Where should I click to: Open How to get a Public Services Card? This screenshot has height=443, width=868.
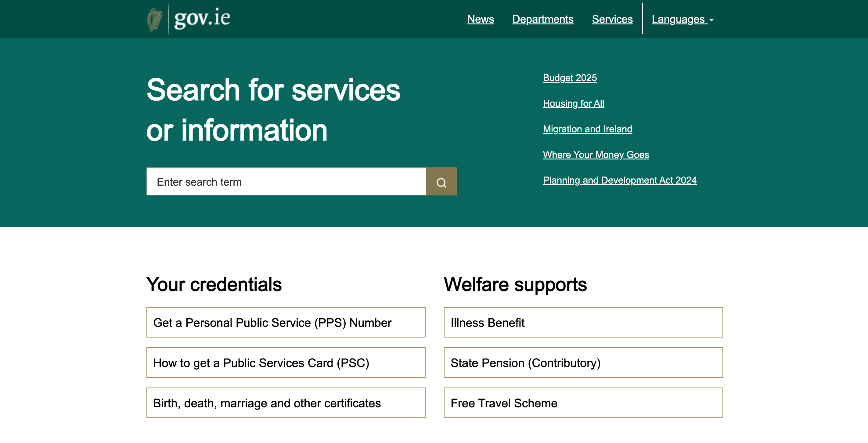(286, 363)
